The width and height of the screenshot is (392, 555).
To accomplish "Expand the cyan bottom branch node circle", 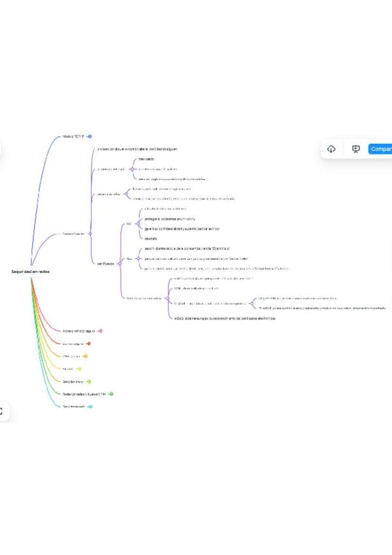I will (x=90, y=406).
